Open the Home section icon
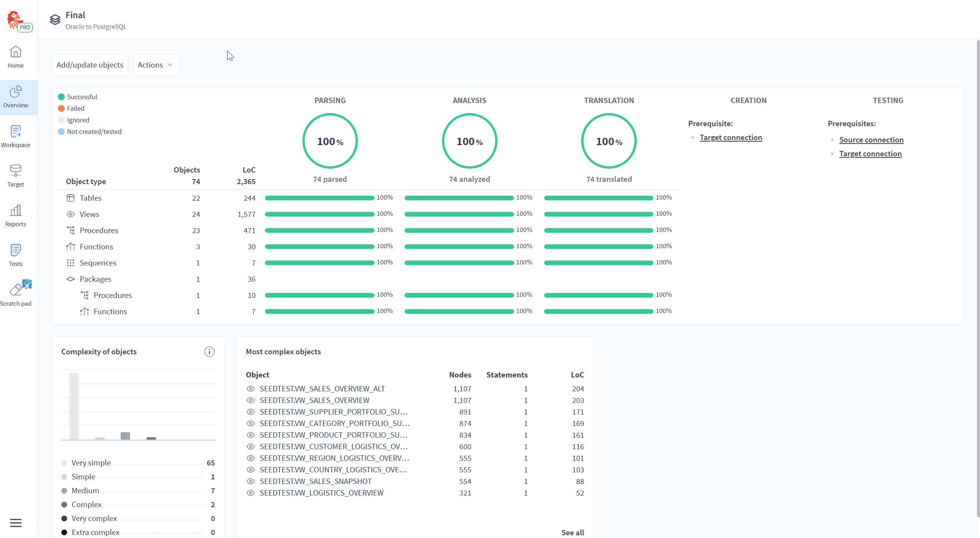 [x=16, y=52]
